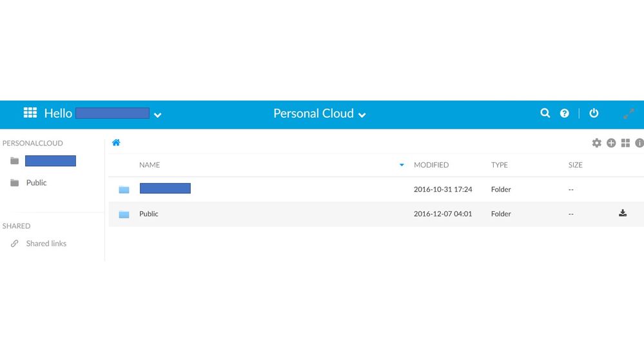Toggle fullscreen with the expand arrows icon

point(629,113)
